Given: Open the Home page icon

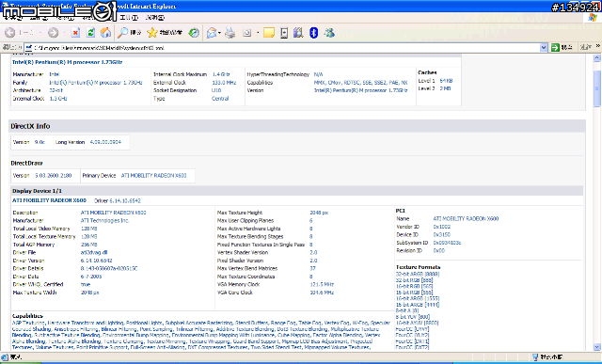Looking at the screenshot, I should (x=105, y=33).
